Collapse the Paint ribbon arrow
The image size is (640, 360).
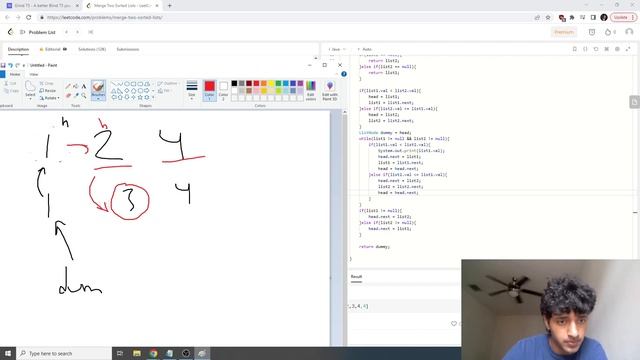click(338, 74)
